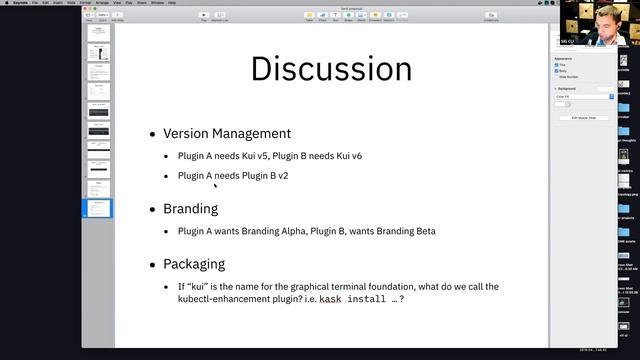Image resolution: width=640 pixels, height=360 pixels.
Task: Open the Color Fill dropdown
Action: click(x=584, y=97)
